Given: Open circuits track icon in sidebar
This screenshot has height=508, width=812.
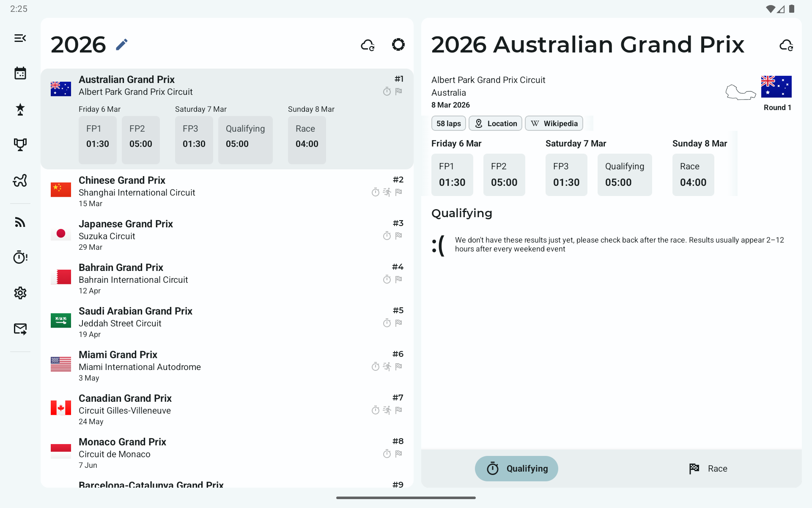Looking at the screenshot, I should tap(20, 180).
